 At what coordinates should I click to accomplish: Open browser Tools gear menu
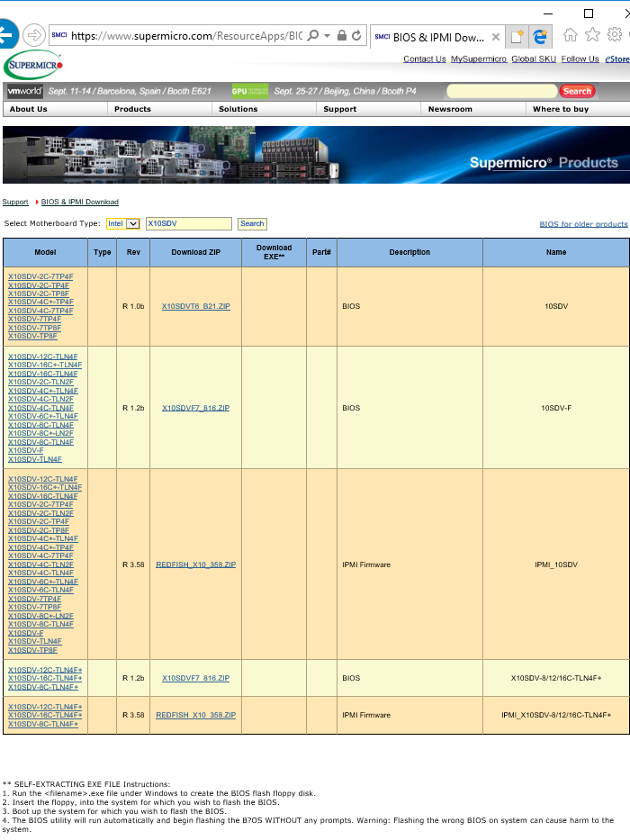coord(615,35)
